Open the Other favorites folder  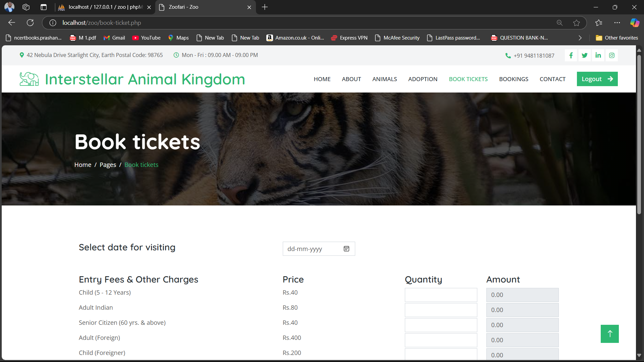(x=617, y=38)
